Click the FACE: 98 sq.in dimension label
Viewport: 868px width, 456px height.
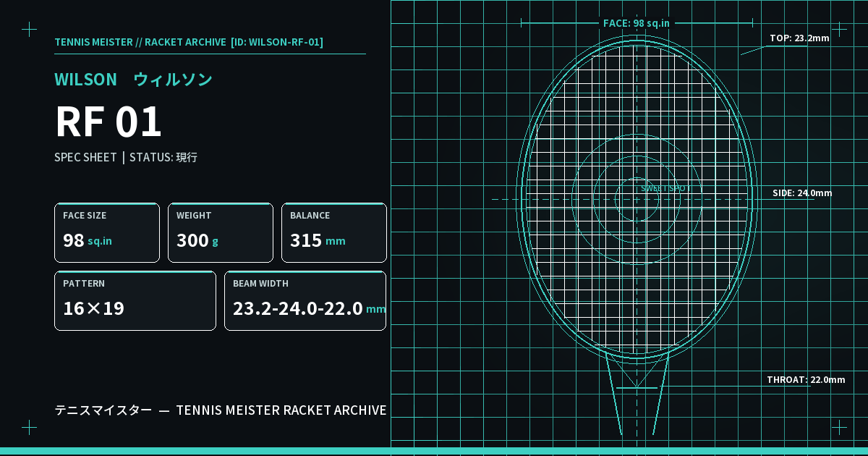[x=637, y=23]
